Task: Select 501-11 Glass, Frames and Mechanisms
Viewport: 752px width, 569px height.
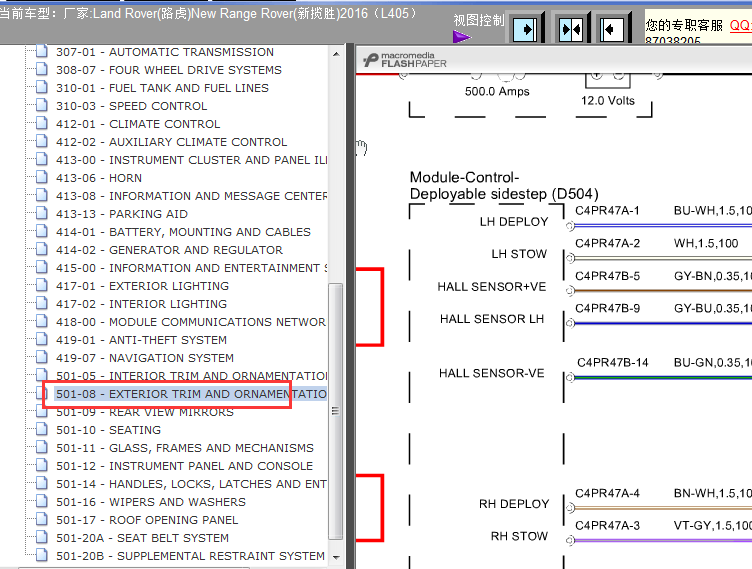Action: click(185, 448)
